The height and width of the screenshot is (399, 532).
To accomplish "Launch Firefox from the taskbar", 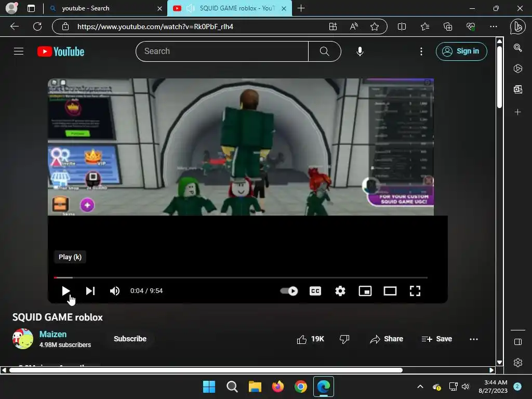I will point(278,387).
